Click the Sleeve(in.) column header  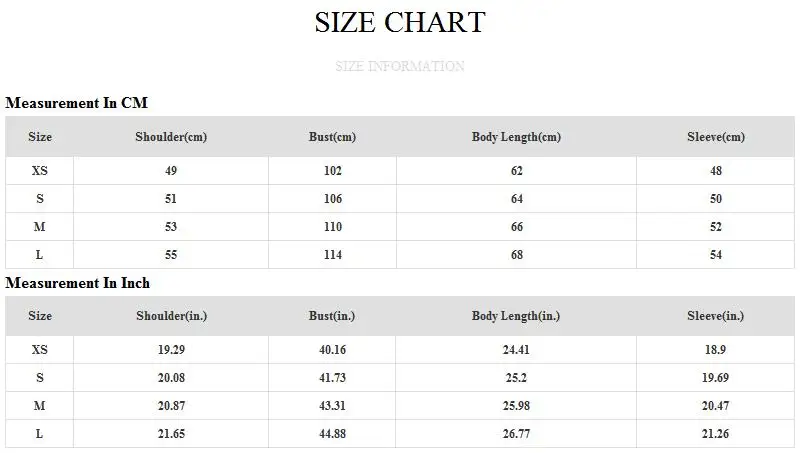click(715, 316)
